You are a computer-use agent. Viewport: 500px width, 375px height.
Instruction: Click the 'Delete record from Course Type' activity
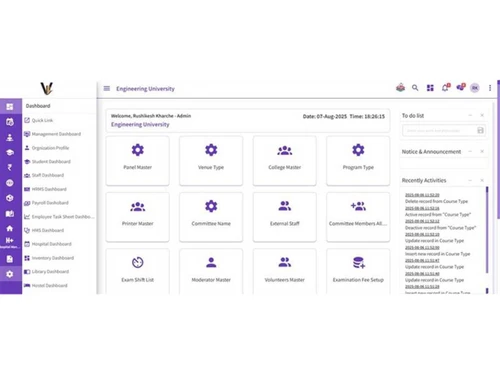point(436,201)
